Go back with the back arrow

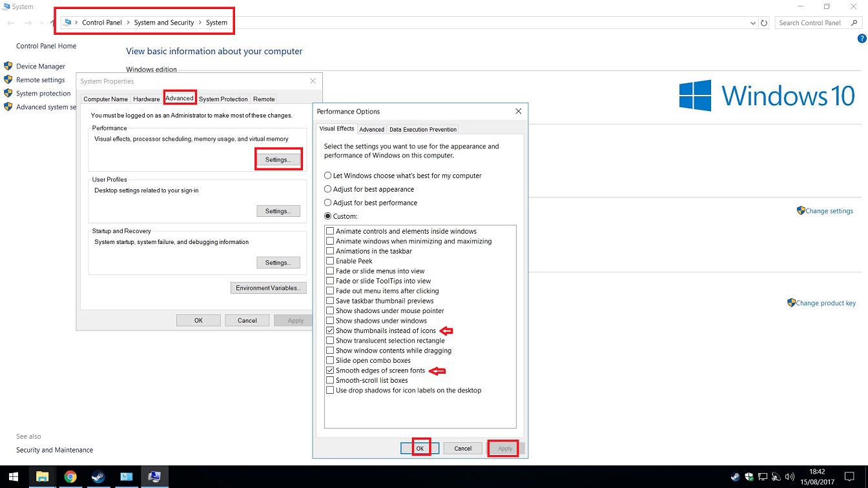pos(11,23)
